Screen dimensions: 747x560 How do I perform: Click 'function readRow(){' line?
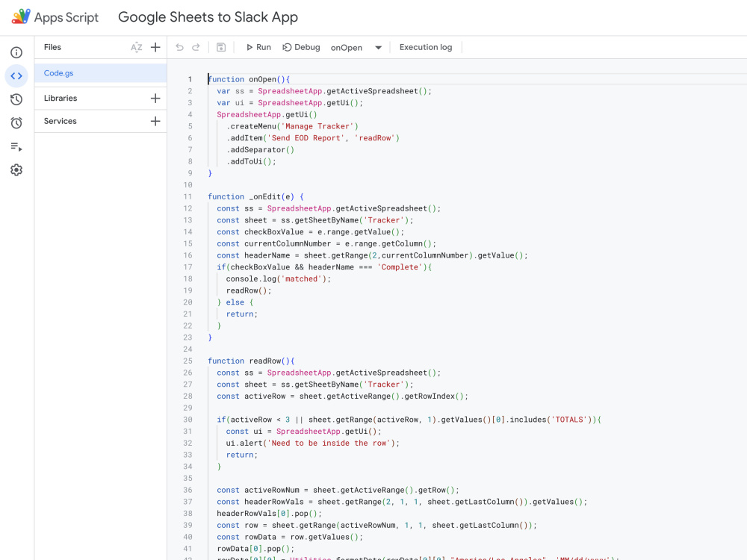(x=251, y=361)
